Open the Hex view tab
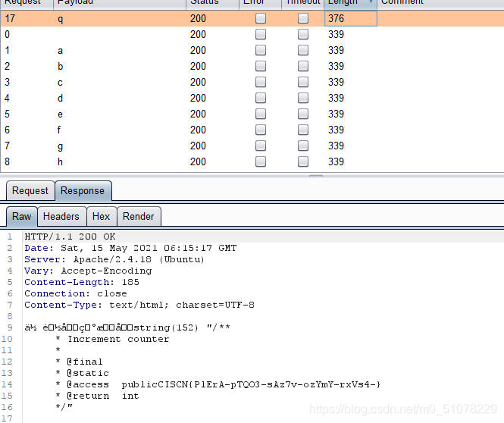The width and height of the screenshot is (504, 423). coord(102,216)
